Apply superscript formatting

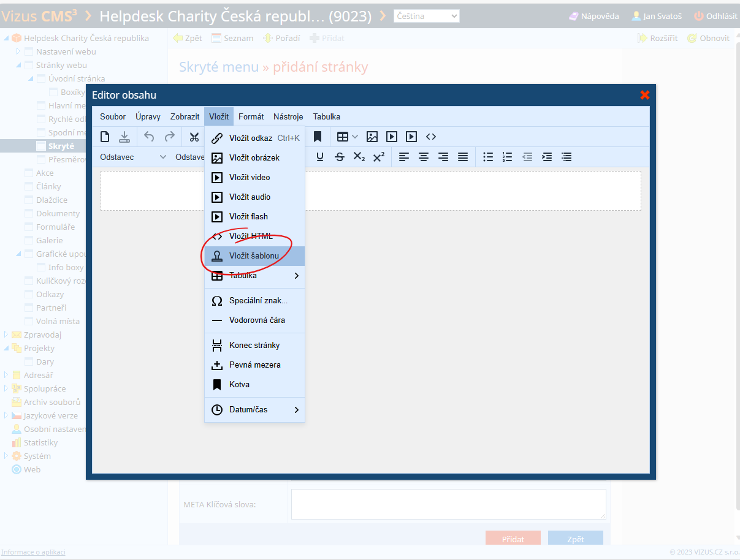(379, 157)
